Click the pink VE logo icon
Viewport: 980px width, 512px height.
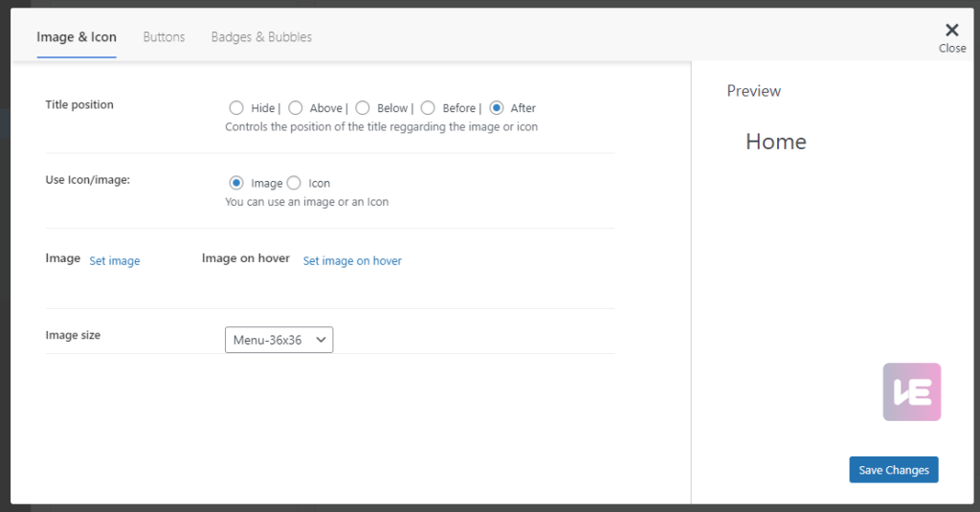pos(912,392)
